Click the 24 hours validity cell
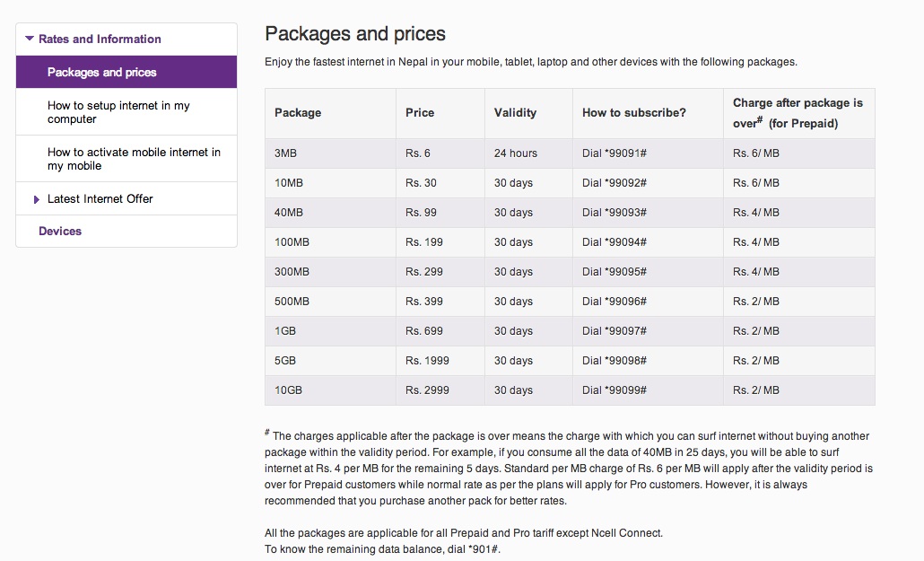Viewport: 924px width, 561px height. point(516,153)
